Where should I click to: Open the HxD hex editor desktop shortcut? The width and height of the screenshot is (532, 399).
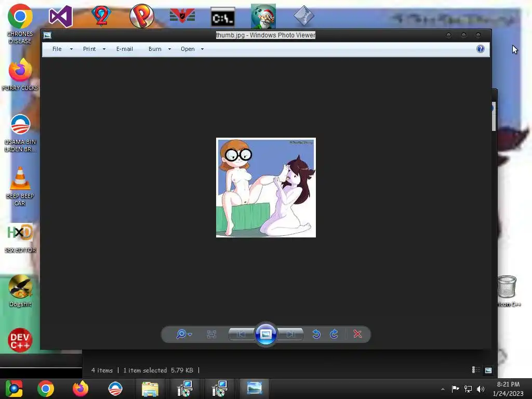[20, 238]
